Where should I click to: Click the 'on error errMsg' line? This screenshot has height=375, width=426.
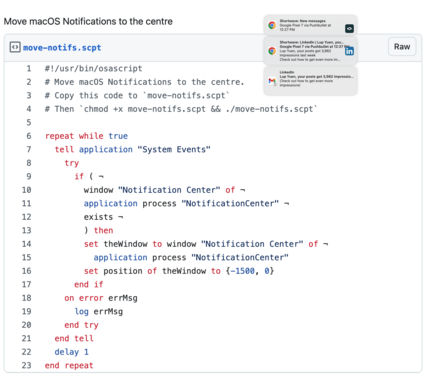[x=101, y=298]
